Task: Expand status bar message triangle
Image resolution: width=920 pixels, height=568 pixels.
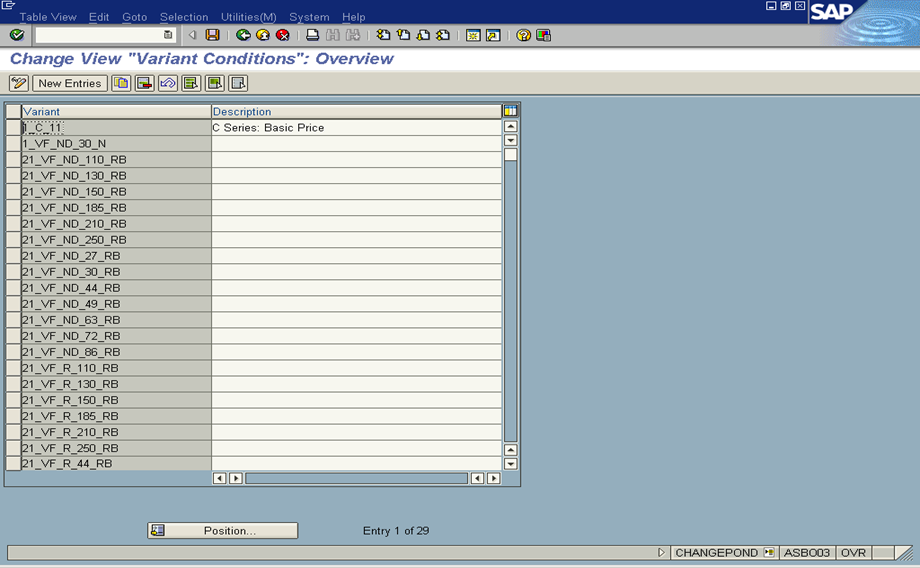Action: [661, 553]
